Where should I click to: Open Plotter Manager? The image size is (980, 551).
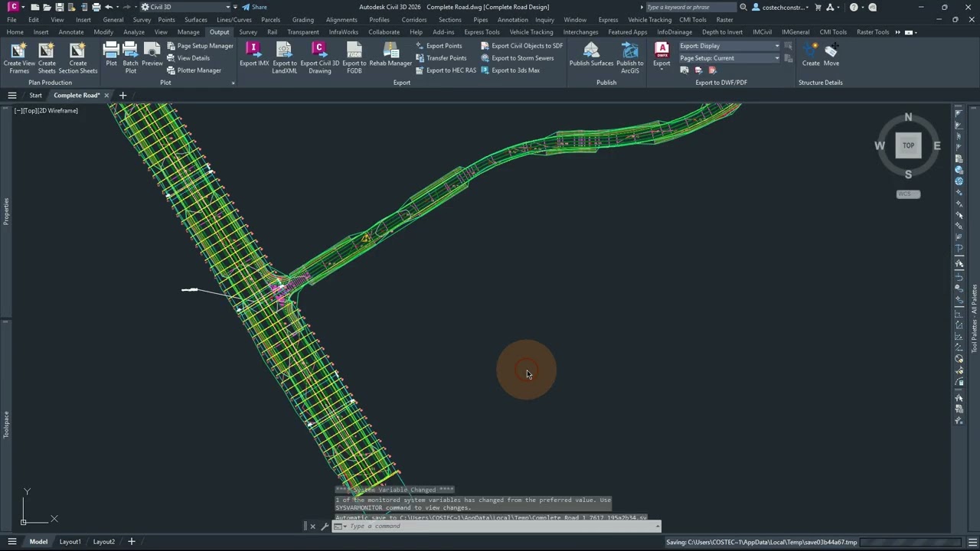[194, 70]
